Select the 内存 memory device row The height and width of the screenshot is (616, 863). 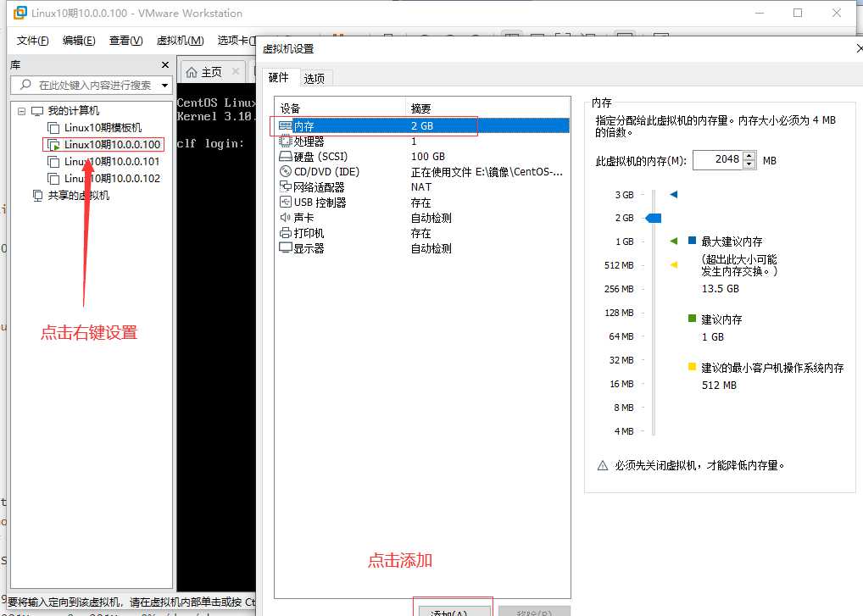[x=421, y=126]
